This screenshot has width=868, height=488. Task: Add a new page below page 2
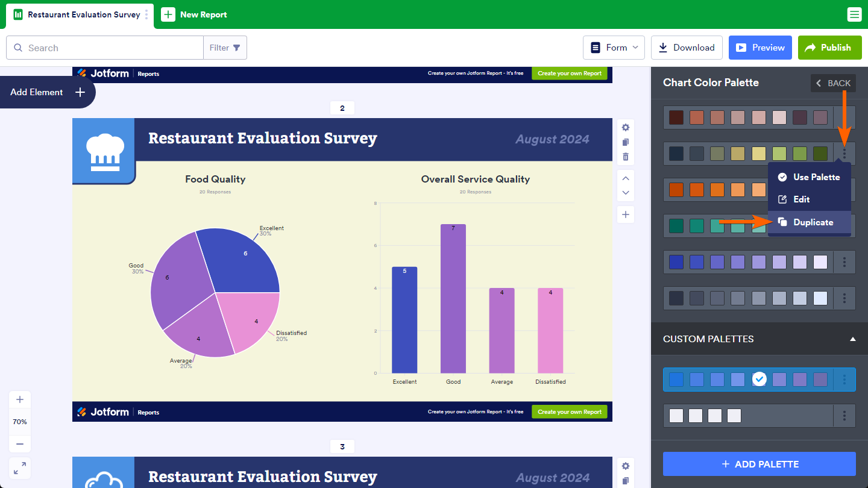[x=626, y=214]
